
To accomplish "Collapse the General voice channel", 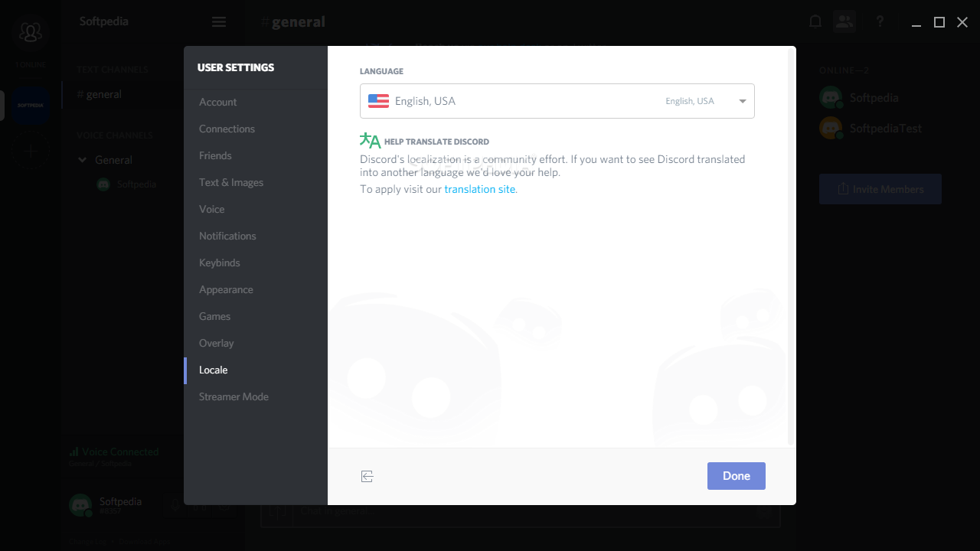I will click(x=83, y=160).
